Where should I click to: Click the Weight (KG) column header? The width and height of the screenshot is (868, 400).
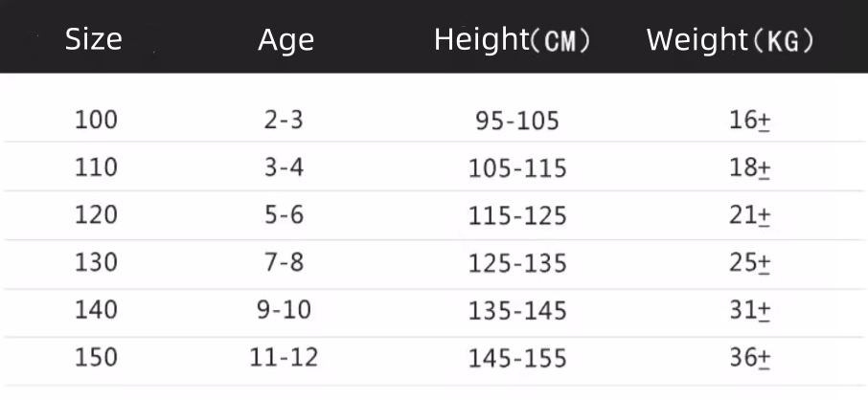(730, 40)
